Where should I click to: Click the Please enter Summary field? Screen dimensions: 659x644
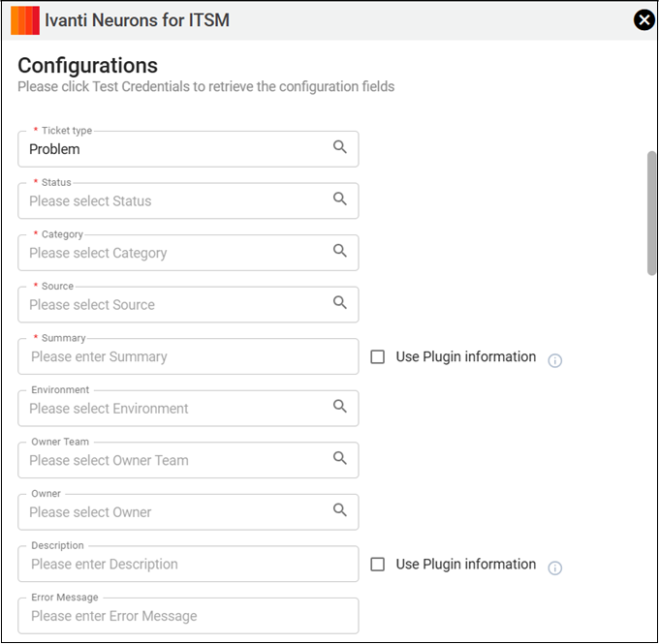[188, 356]
